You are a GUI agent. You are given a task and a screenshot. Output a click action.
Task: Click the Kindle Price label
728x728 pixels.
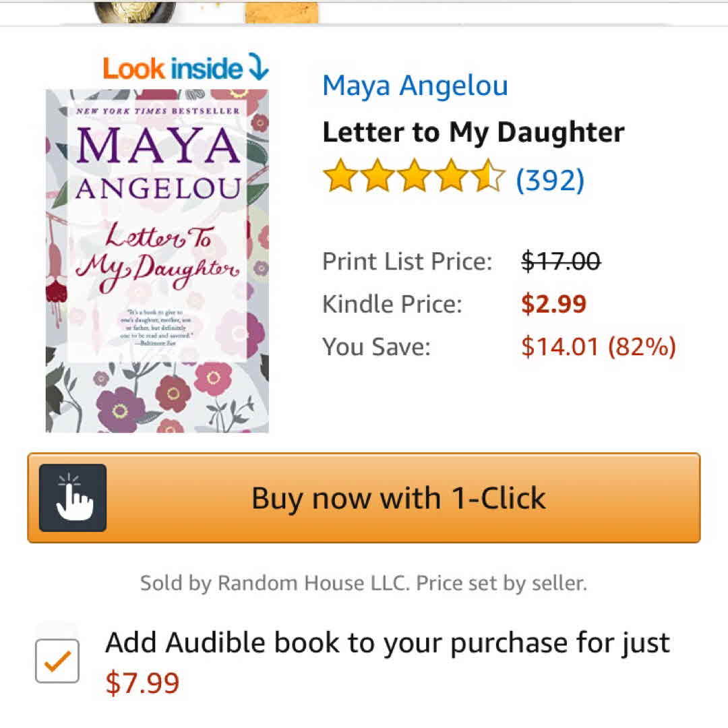392,304
